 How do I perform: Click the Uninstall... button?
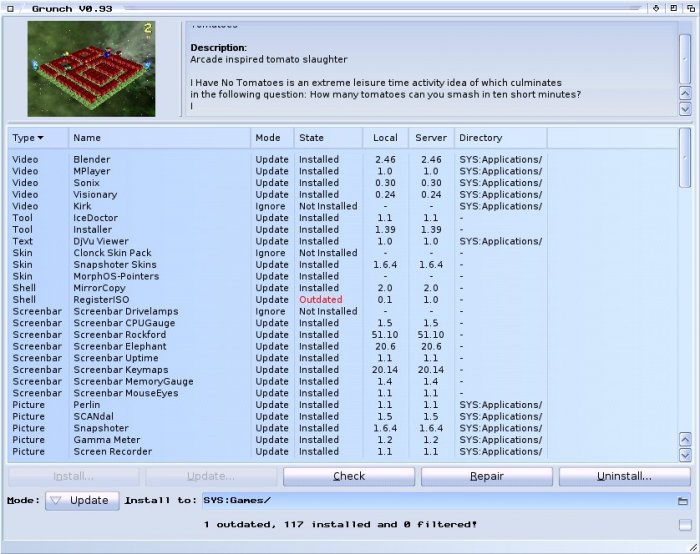point(625,476)
